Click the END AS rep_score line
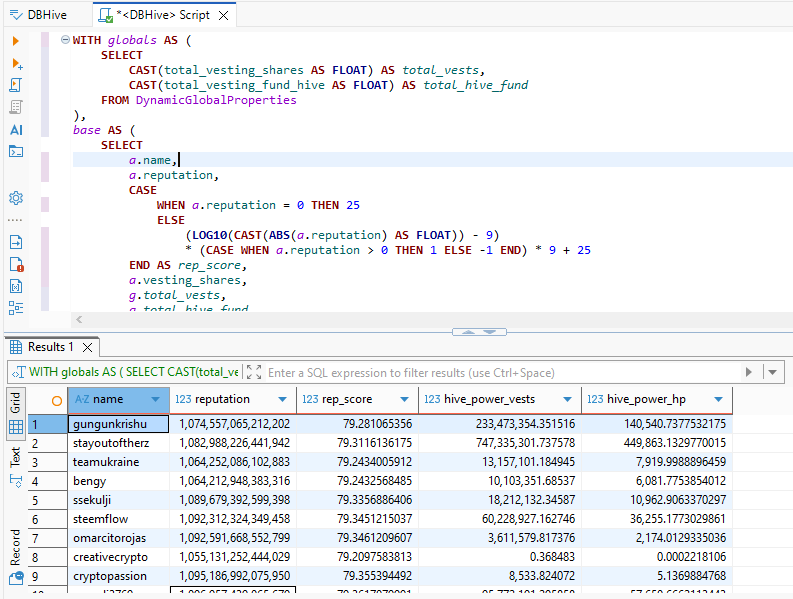This screenshot has width=793, height=599. (188, 265)
